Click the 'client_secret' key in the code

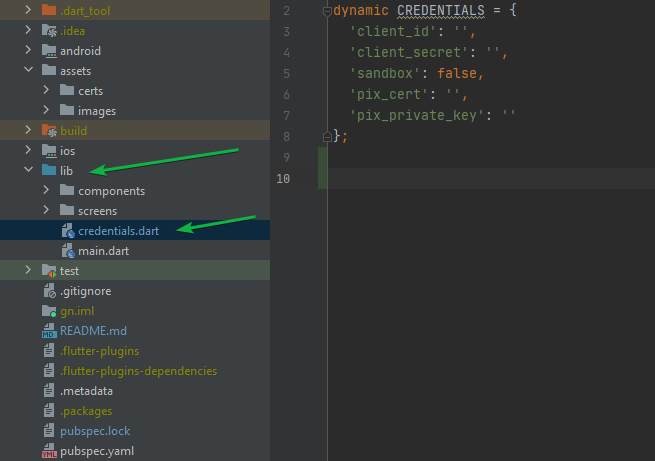409,52
